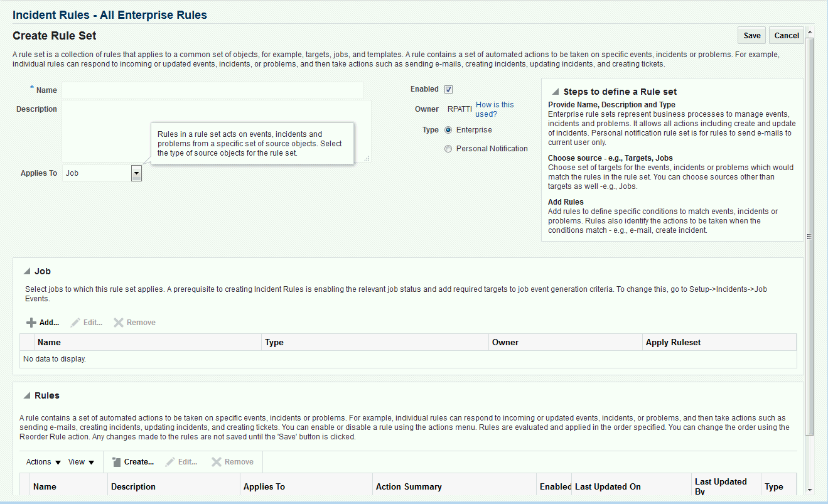828x504 pixels.
Task: Save the rule set
Action: point(752,35)
